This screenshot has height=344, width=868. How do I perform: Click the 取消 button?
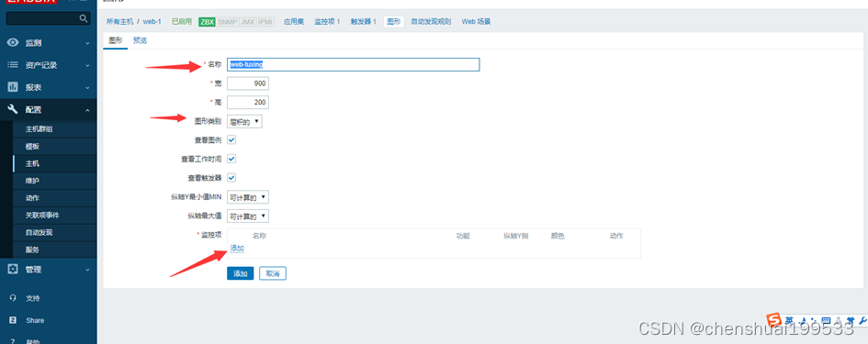coord(273,273)
